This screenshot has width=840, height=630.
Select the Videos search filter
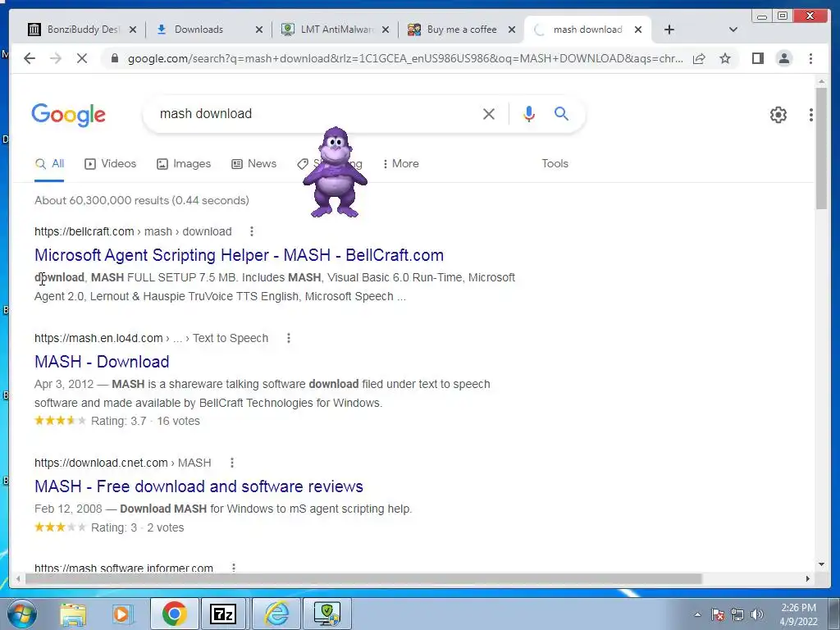[x=111, y=163]
